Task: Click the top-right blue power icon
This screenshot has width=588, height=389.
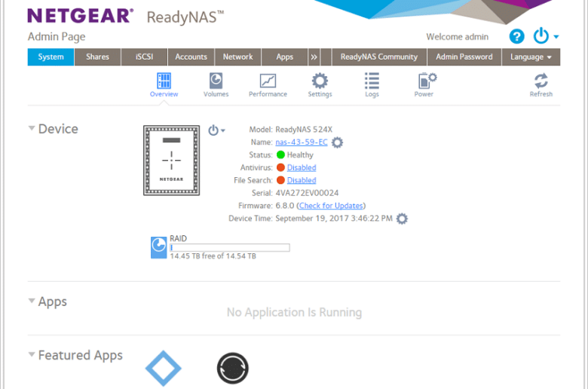Action: point(541,36)
